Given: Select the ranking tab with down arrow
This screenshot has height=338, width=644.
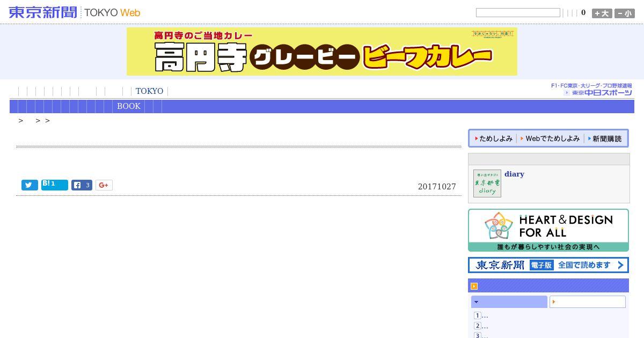Looking at the screenshot, I should tap(509, 302).
